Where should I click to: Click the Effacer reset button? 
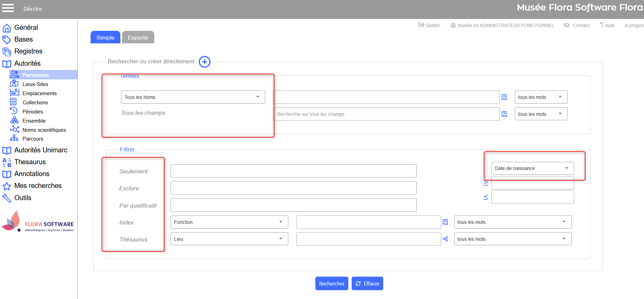pyautogui.click(x=367, y=284)
